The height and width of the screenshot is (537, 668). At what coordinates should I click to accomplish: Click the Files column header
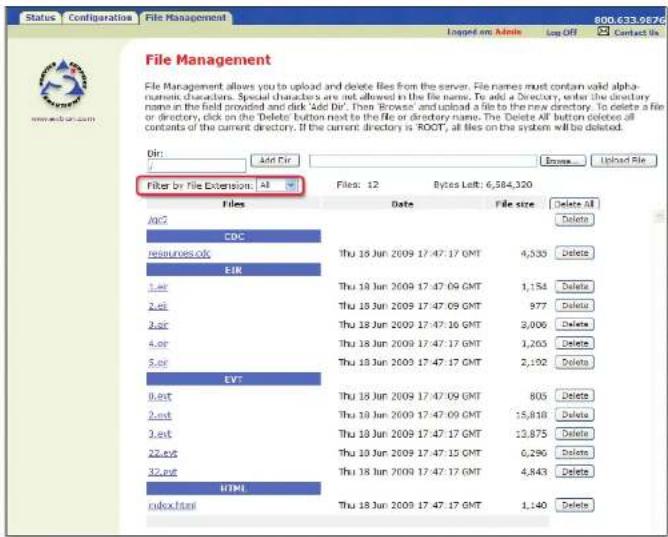(x=233, y=204)
